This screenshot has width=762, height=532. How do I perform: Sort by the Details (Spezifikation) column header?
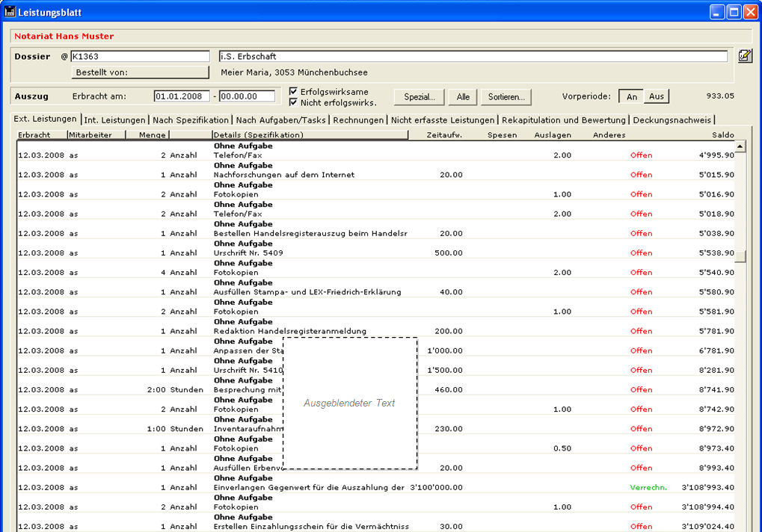(310, 135)
